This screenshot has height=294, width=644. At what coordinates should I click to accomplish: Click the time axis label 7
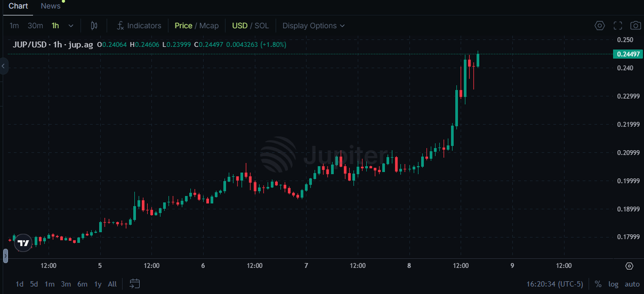point(306,266)
